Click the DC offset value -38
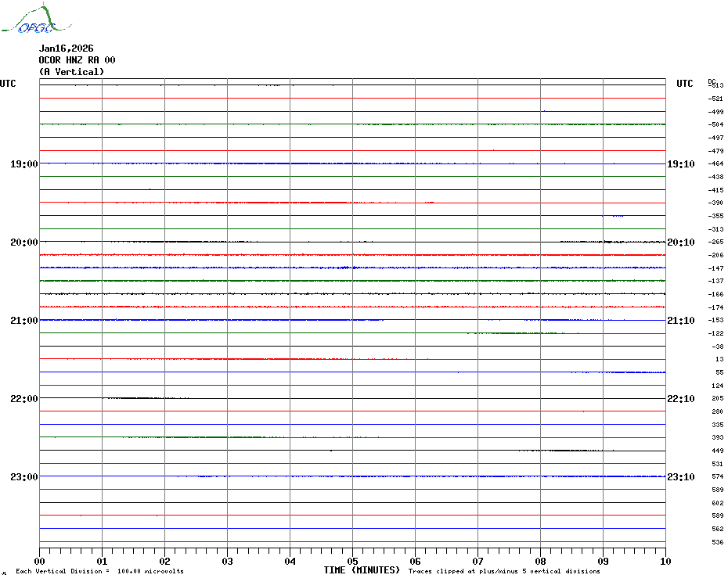Image resolution: width=728 pixels, height=582 pixels. click(x=717, y=347)
